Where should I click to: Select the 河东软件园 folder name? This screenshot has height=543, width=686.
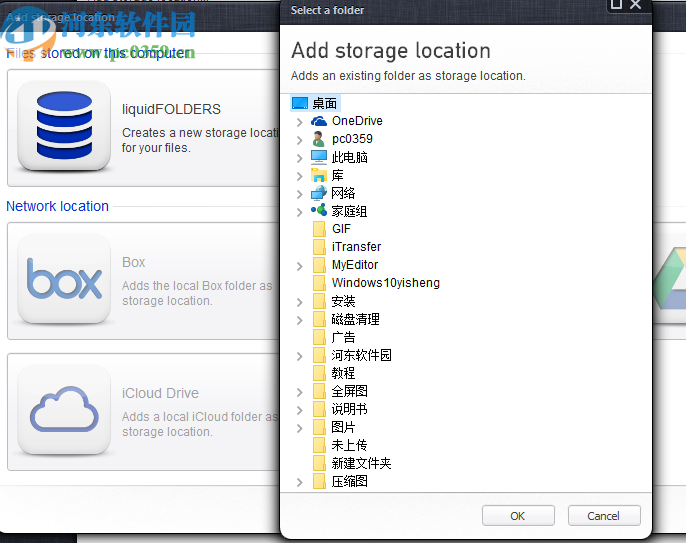point(361,355)
